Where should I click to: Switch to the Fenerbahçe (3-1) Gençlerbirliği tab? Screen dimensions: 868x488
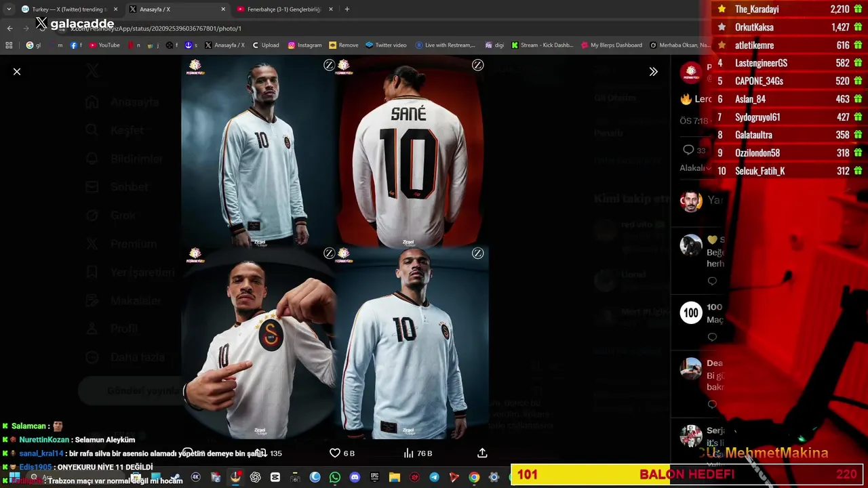283,9
